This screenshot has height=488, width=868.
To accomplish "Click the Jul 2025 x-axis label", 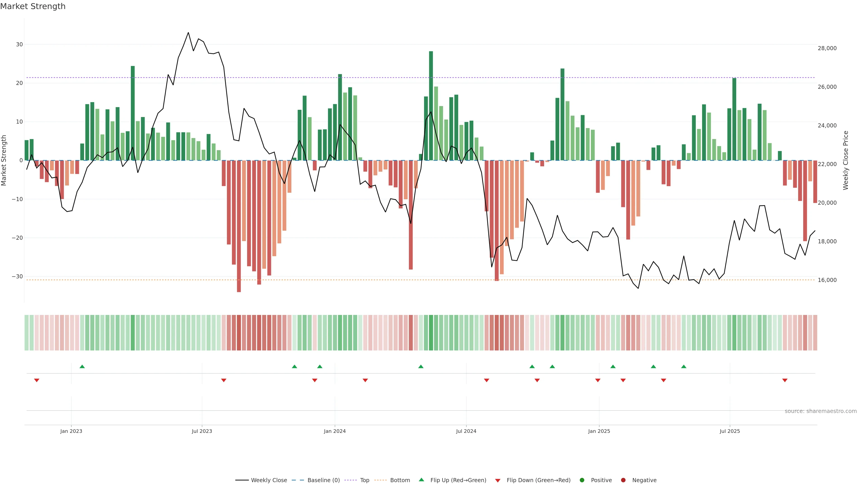I will pyautogui.click(x=729, y=431).
